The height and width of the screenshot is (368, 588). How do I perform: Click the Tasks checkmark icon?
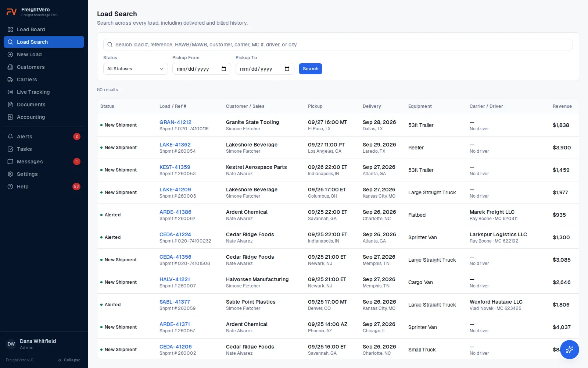tap(10, 149)
